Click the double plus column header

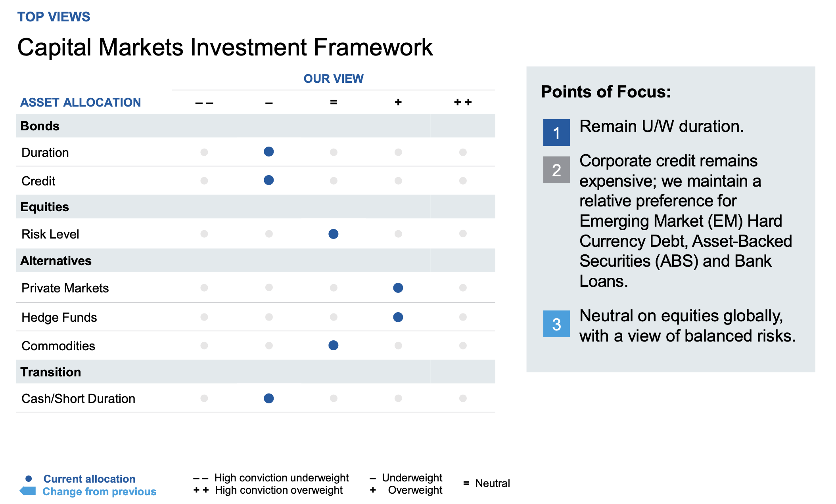(462, 102)
